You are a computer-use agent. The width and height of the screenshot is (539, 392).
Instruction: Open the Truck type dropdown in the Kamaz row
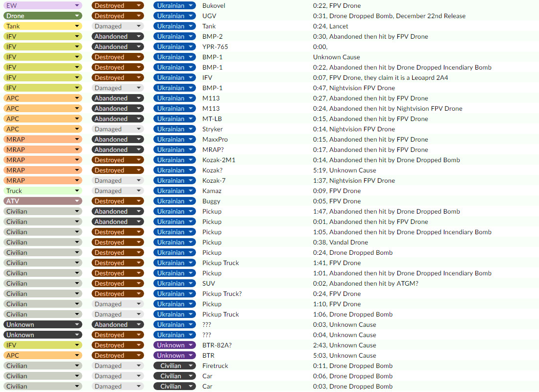tap(43, 191)
